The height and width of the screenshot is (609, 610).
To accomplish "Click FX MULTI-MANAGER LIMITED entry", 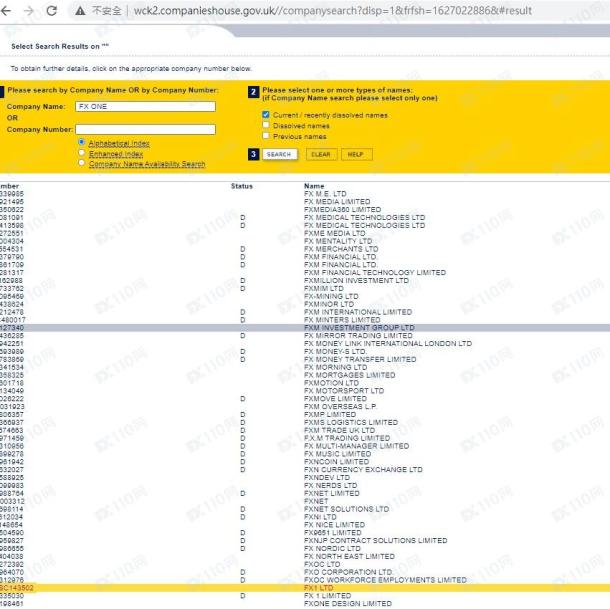I will click(357, 446).
